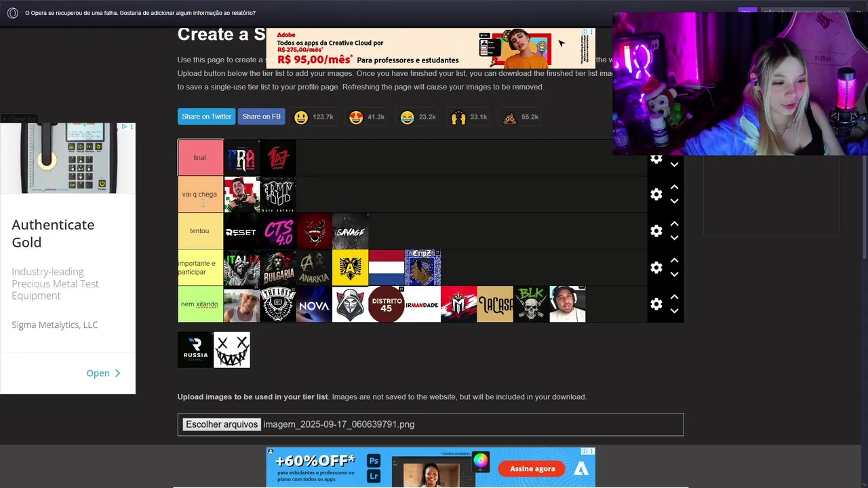Select the hooded anonymous mask thumbnail
This screenshot has width=868, height=488.
[x=350, y=304]
